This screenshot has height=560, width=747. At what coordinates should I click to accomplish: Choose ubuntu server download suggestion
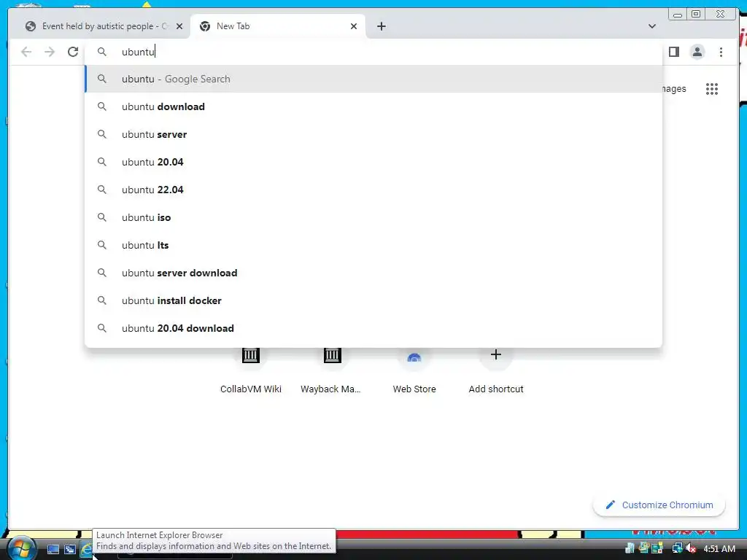[x=373, y=273]
